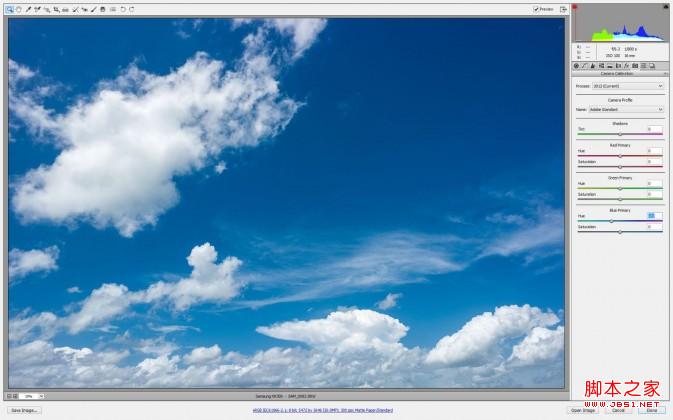
Task: Focus the Red Primary Saturation value field
Action: 655,161
